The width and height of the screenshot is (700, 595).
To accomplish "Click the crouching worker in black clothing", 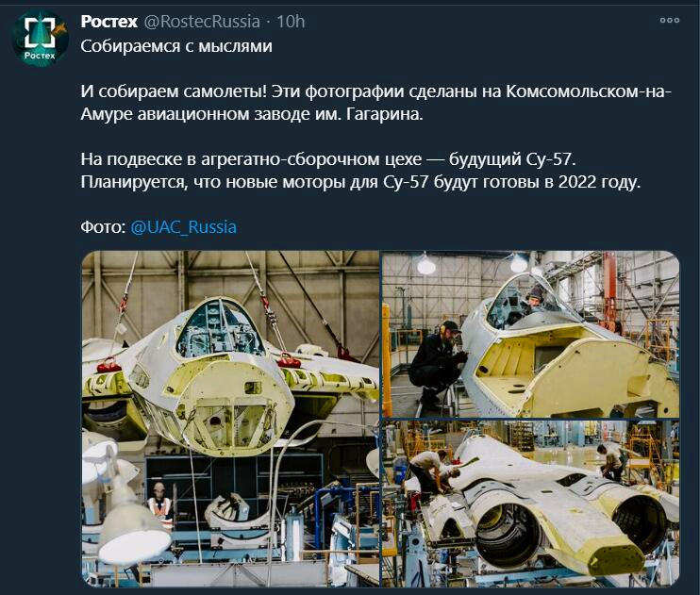I will tap(436, 362).
